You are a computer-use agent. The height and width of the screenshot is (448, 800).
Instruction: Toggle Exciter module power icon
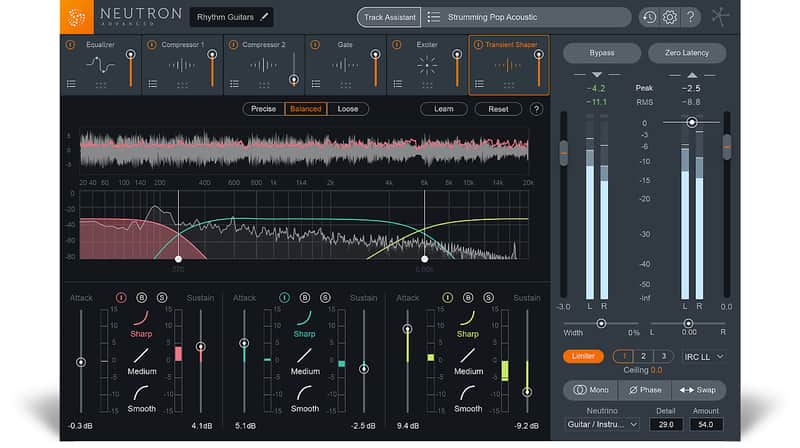[x=396, y=45]
